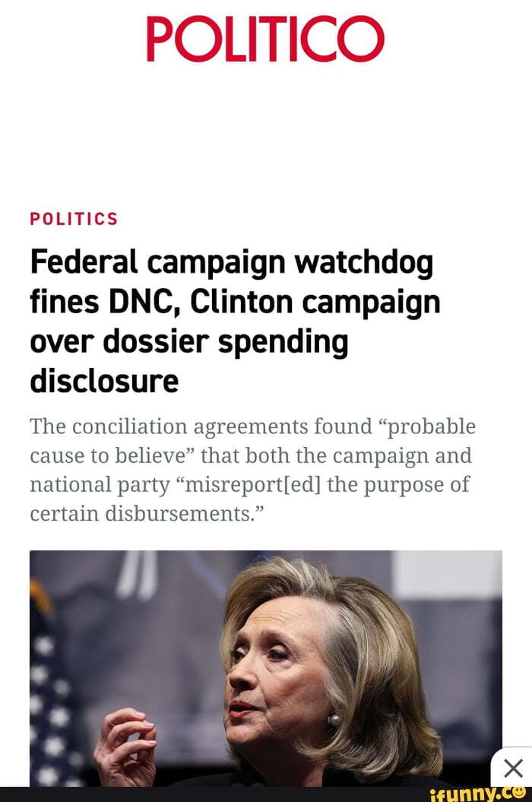Close the overlay with the X button
This screenshot has width=532, height=802.
[512, 768]
